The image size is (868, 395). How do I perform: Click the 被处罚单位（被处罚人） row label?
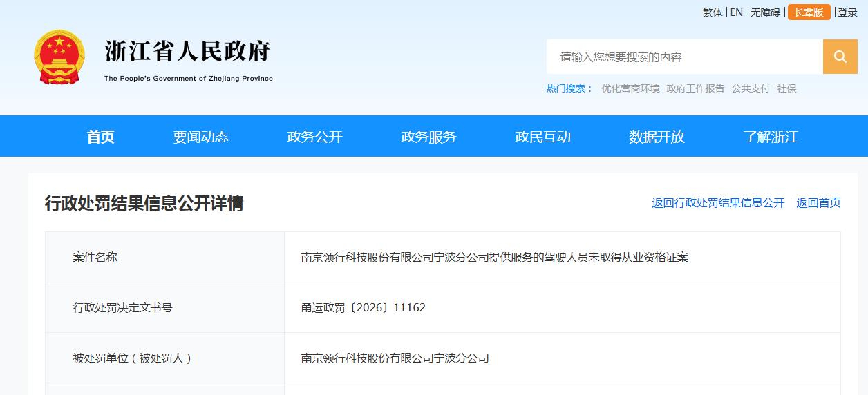coord(132,358)
